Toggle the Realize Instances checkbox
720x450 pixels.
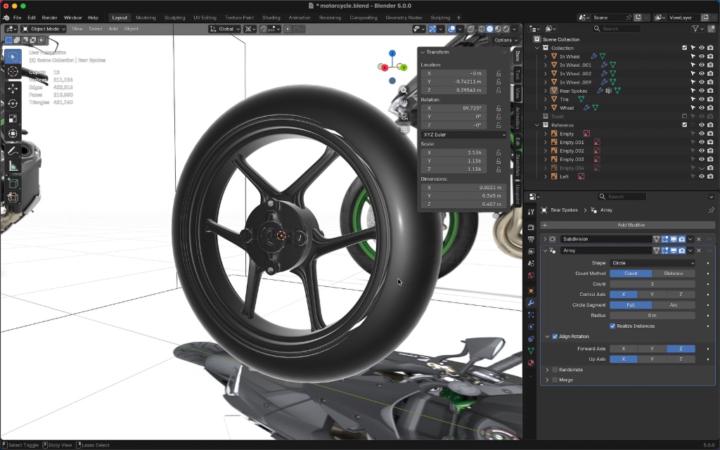[x=613, y=325]
